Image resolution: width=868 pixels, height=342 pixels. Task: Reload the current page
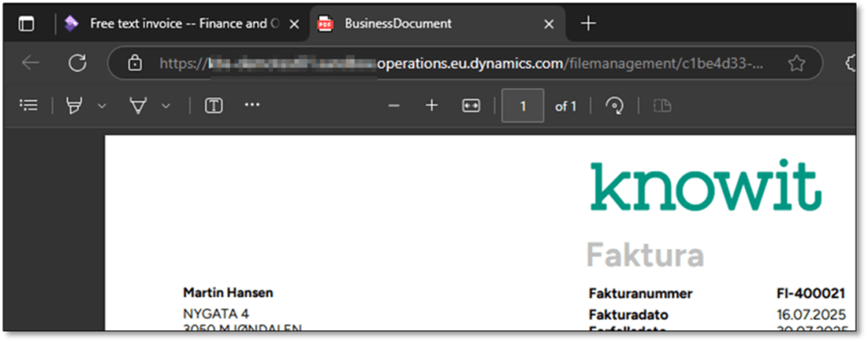click(x=78, y=63)
